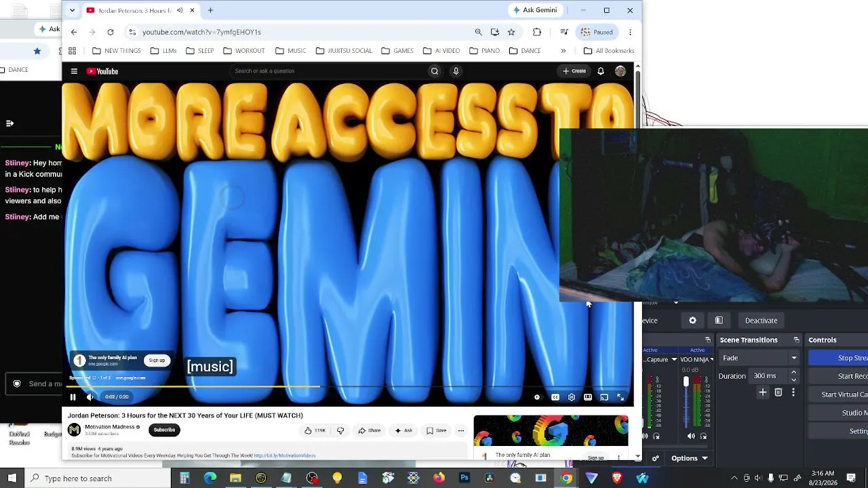Toggle subtitles in the YouTube player

tap(555, 397)
